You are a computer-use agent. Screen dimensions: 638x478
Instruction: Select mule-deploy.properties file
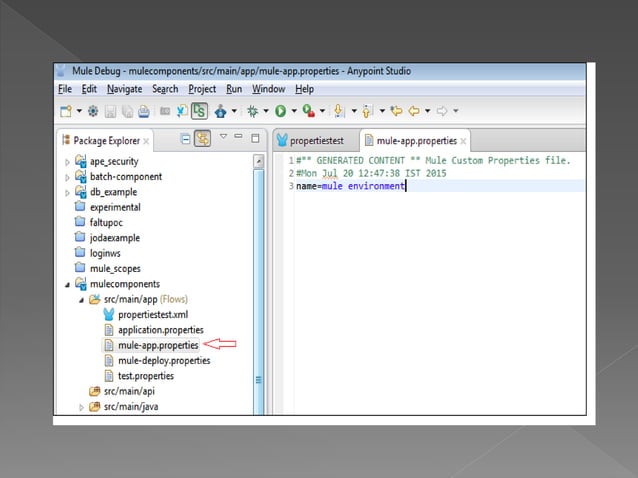(x=163, y=361)
